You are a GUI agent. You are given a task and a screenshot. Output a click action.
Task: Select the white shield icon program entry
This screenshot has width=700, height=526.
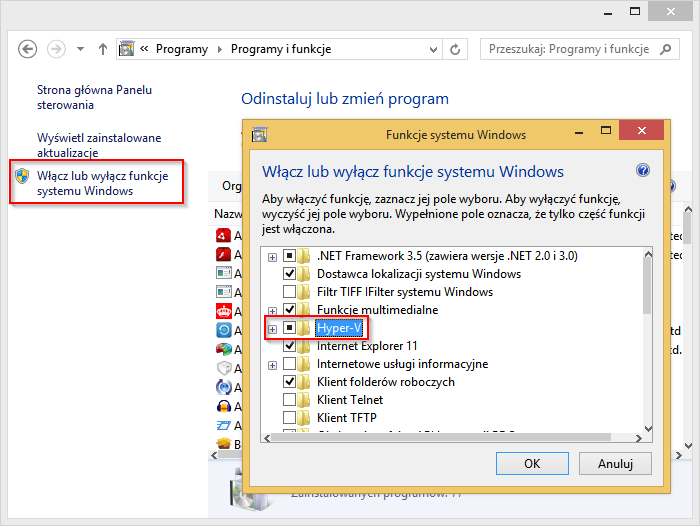(x=223, y=368)
